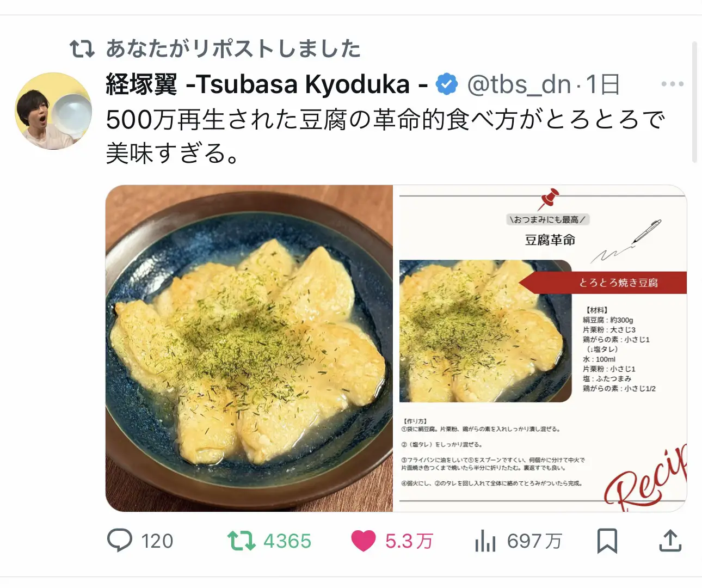Open the reply speech bubble icon

(x=120, y=541)
